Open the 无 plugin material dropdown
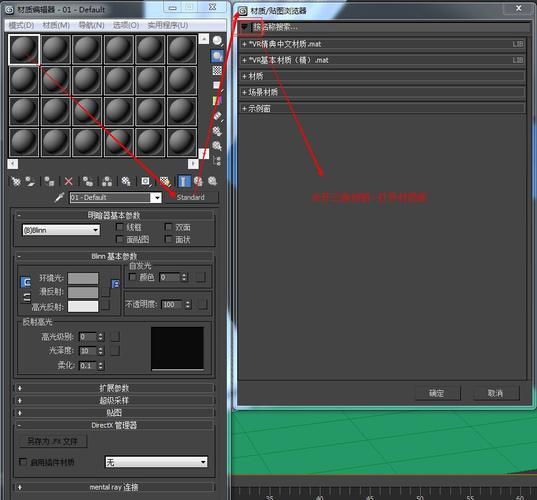This screenshot has width=537, height=500. coord(156,462)
